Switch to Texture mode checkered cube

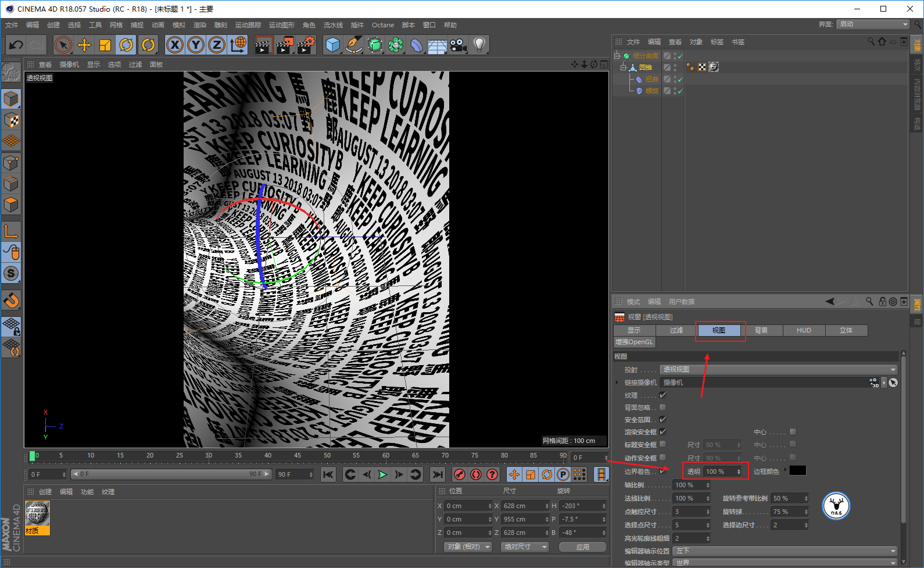point(11,120)
